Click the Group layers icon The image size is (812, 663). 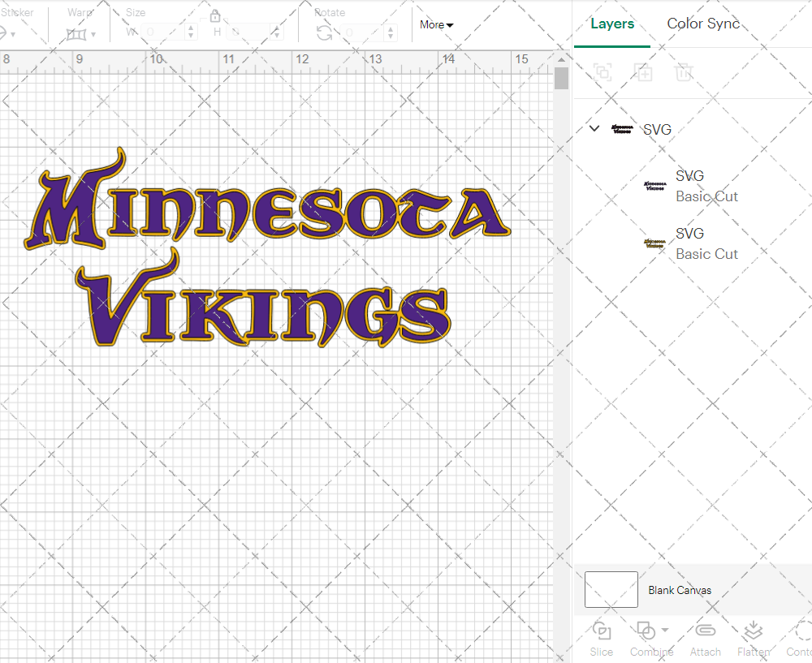[603, 72]
